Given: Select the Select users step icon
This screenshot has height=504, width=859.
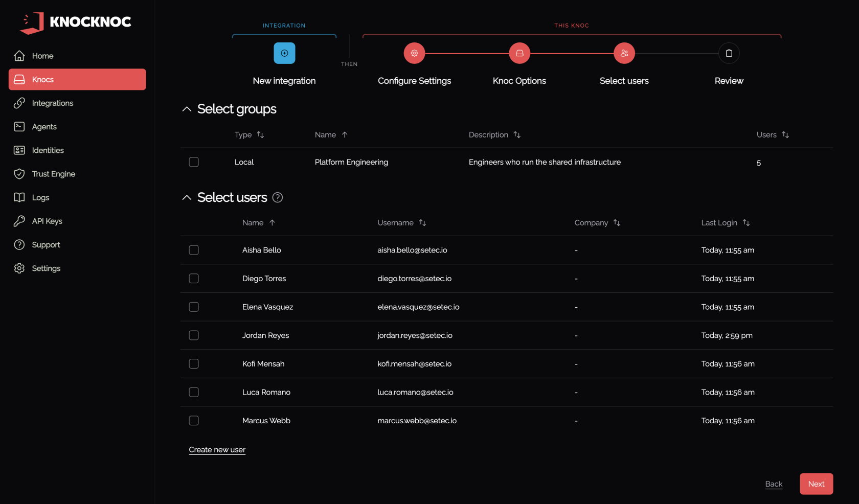Looking at the screenshot, I should tap(624, 53).
